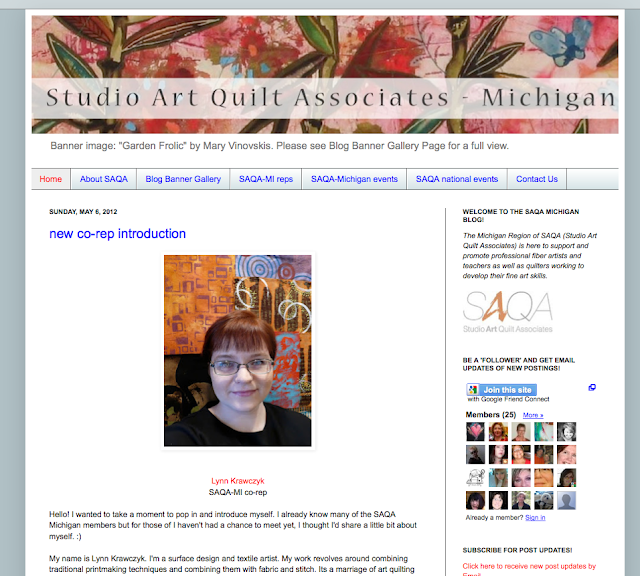
Task: Click the Google Friend Connect pop-out icon
Action: [592, 387]
